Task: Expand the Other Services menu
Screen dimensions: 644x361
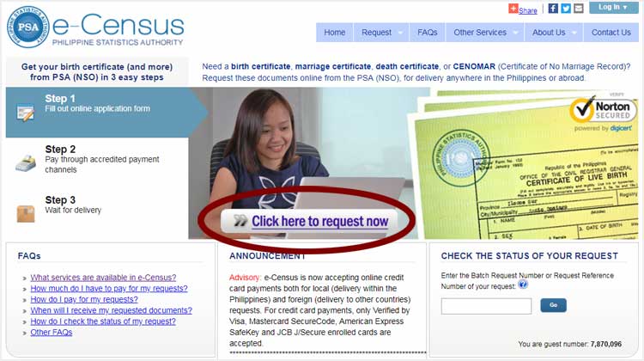Action: [485, 33]
